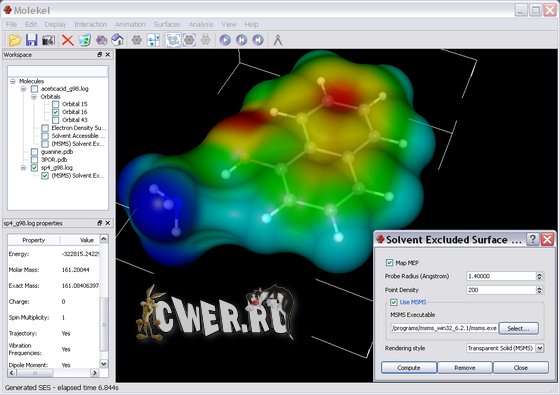
Task: Click the Compute button
Action: [409, 368]
